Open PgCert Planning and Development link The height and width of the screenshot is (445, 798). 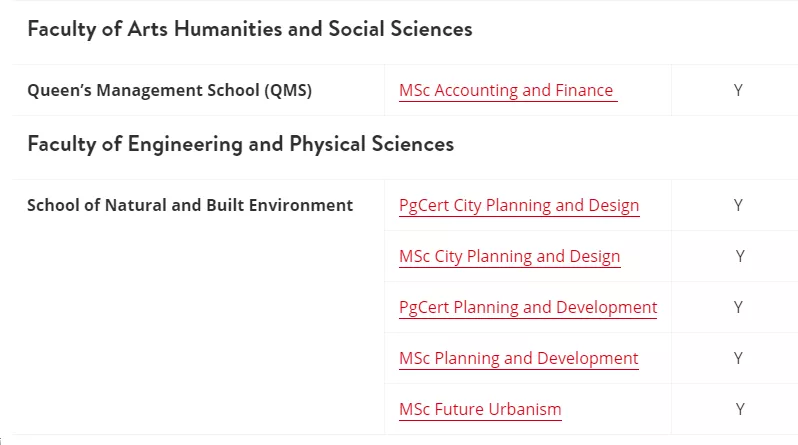tap(528, 307)
